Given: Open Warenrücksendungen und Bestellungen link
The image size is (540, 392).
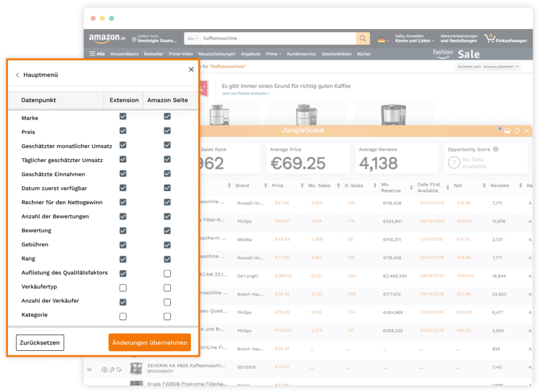Looking at the screenshot, I should 459,38.
